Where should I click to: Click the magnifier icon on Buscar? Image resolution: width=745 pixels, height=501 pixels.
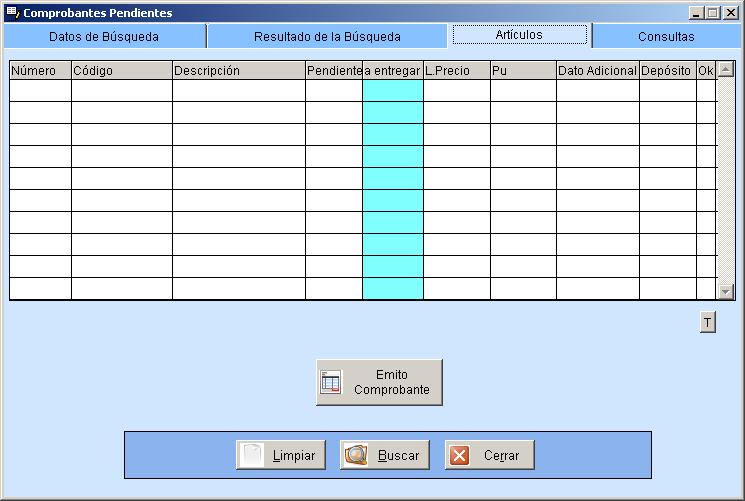pyautogui.click(x=357, y=455)
